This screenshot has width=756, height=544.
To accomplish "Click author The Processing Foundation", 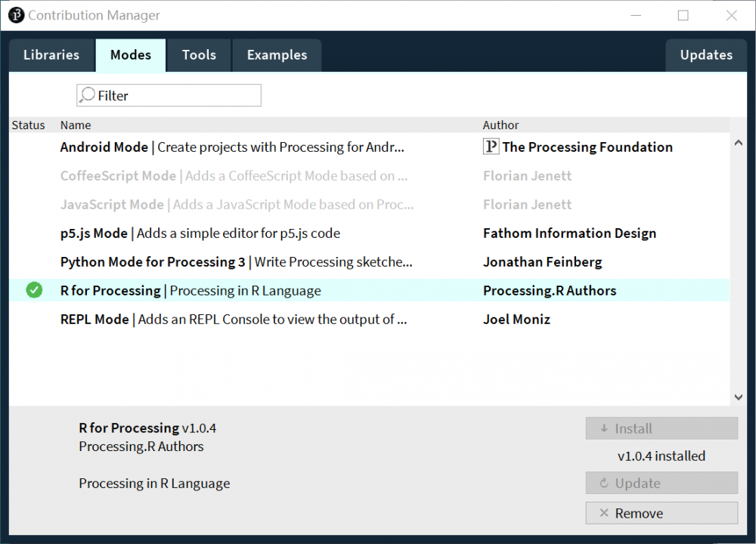I will click(587, 147).
